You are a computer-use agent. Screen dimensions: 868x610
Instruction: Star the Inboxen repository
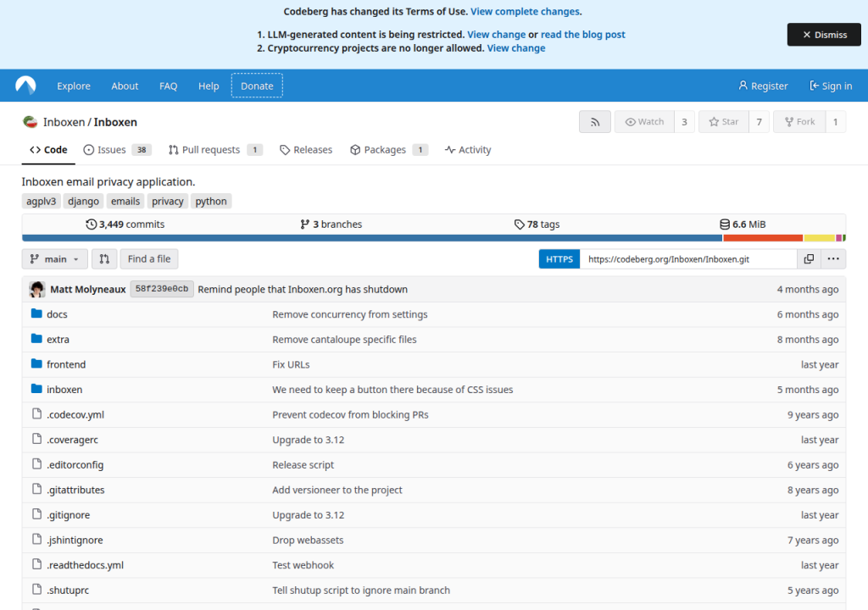coord(724,122)
